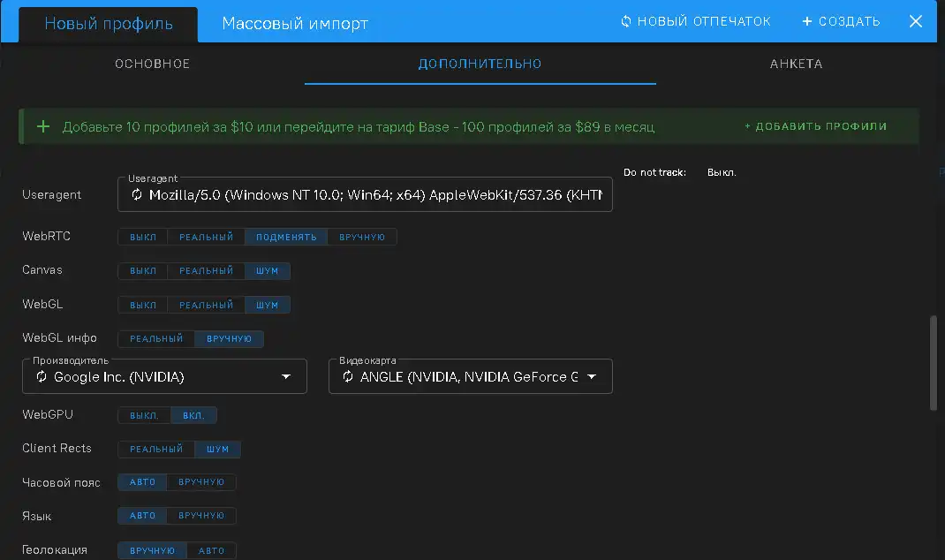Set Часовой пояс to АВТО
945x560 pixels.
coord(142,482)
